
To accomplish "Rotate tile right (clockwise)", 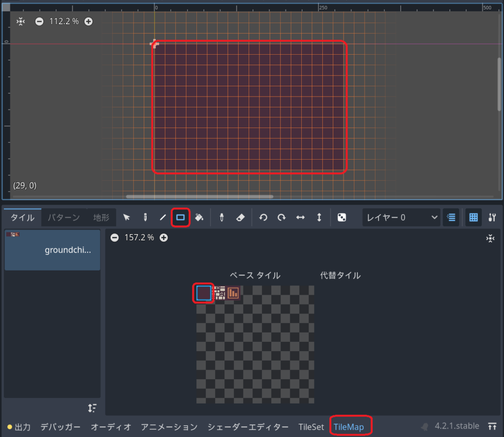I will click(x=282, y=217).
